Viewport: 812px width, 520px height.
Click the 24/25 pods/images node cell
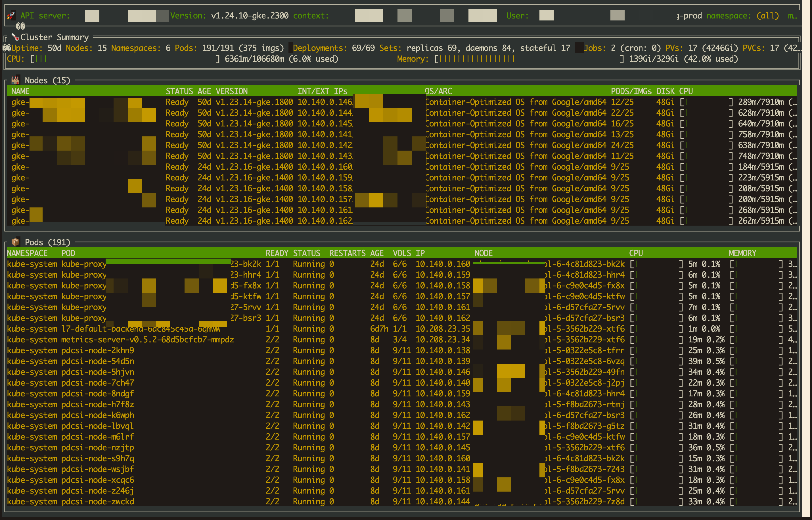click(x=622, y=145)
